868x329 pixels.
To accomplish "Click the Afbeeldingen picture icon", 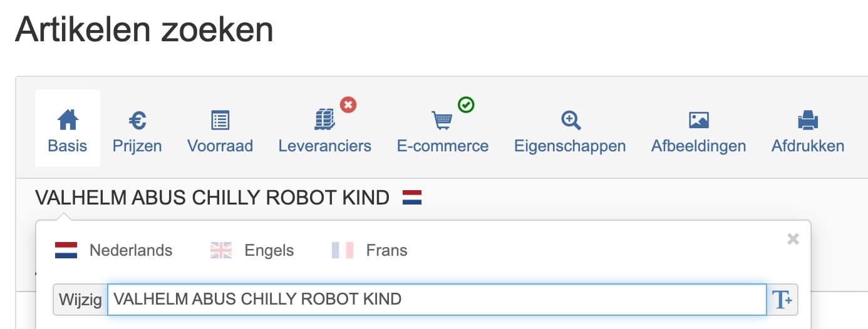I will 698,119.
